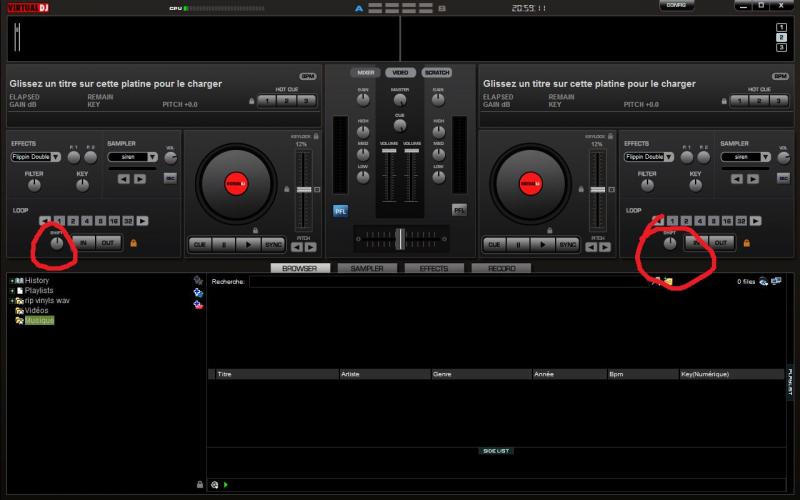Toggle the left deck loop lock
The height and width of the screenshot is (500, 800).
point(132,243)
